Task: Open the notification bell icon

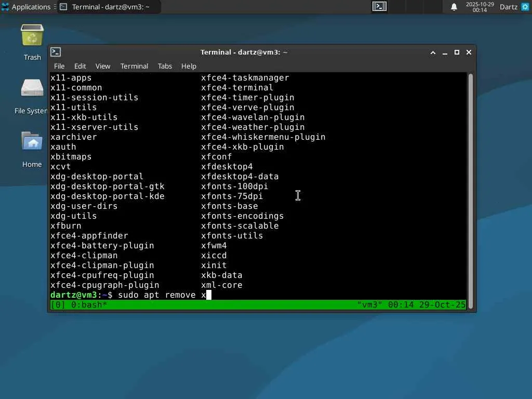Action: (x=454, y=7)
